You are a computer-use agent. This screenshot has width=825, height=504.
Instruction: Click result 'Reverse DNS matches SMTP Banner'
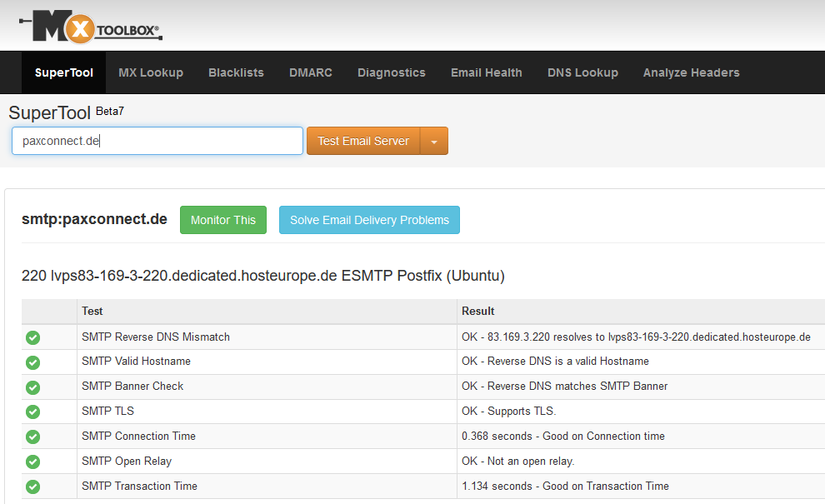tap(564, 387)
